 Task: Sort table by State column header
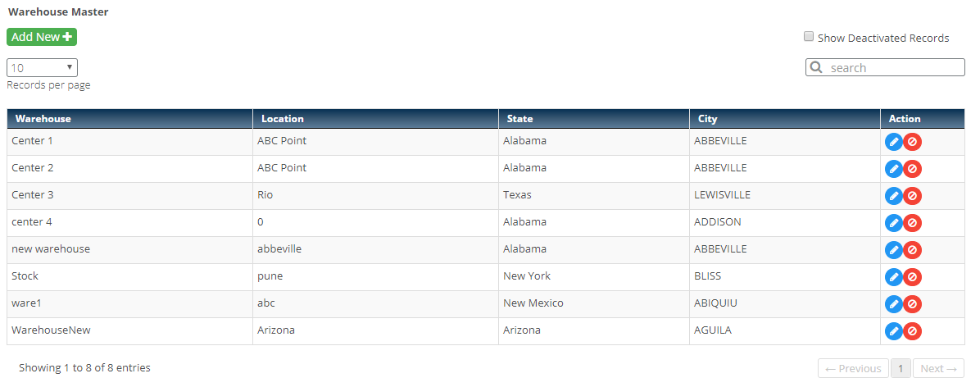(519, 119)
